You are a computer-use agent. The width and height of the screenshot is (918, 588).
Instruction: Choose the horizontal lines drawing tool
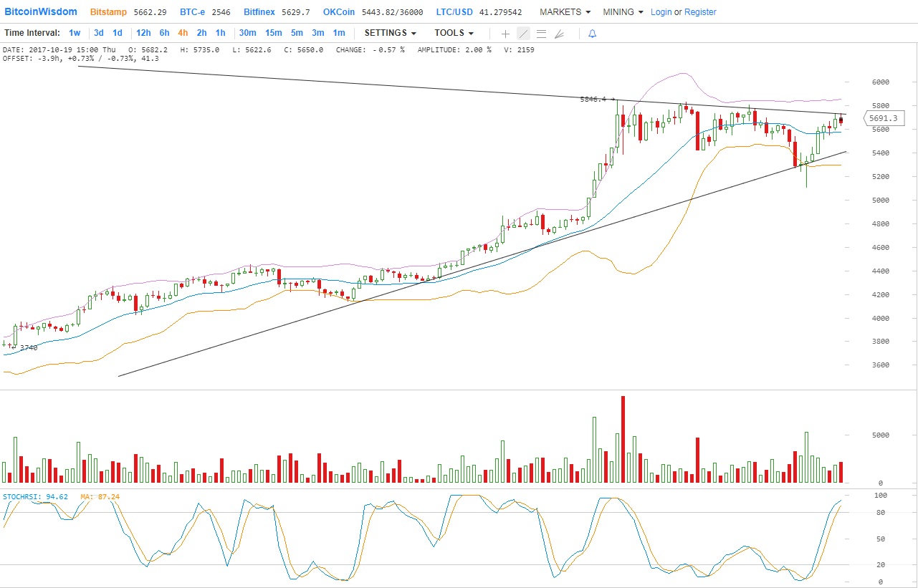541,34
